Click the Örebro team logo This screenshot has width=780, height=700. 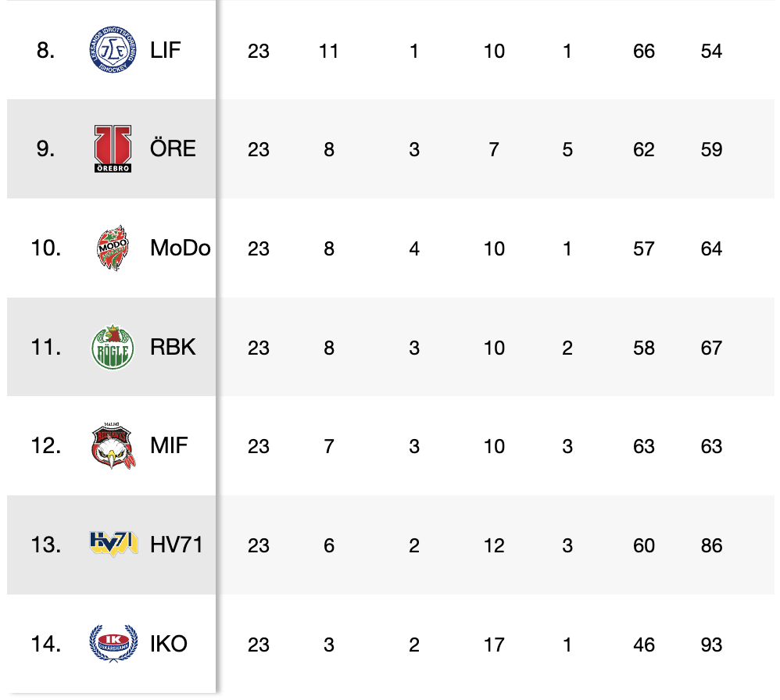[113, 148]
